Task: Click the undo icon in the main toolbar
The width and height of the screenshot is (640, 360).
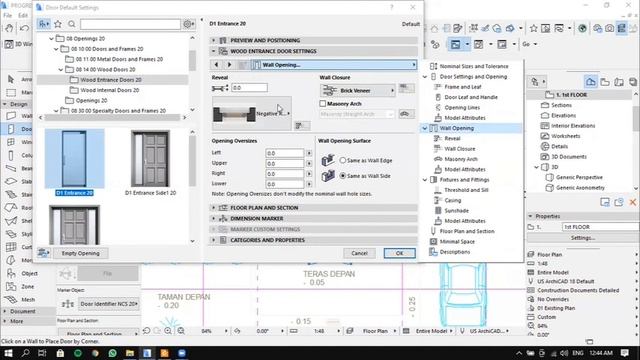Action: point(24,28)
